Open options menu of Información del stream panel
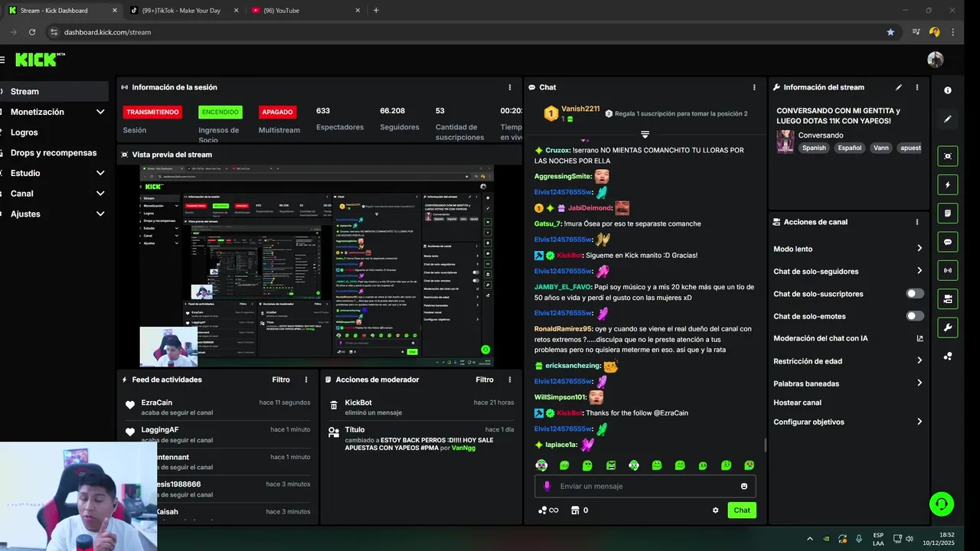The width and height of the screenshot is (980, 551). [917, 87]
